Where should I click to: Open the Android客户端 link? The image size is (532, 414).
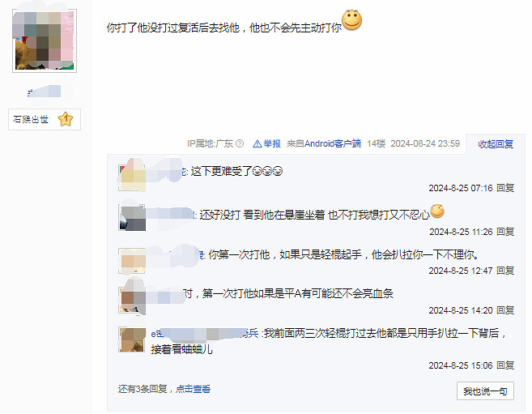coord(333,143)
